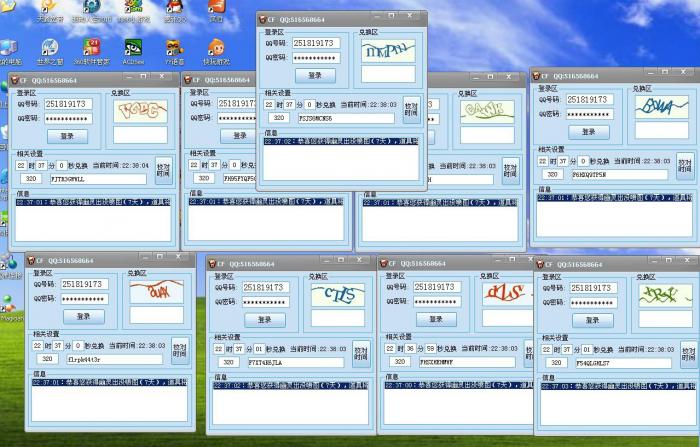Refresh the yellow GANK captcha image
The width and height of the screenshot is (700, 447).
click(x=487, y=112)
